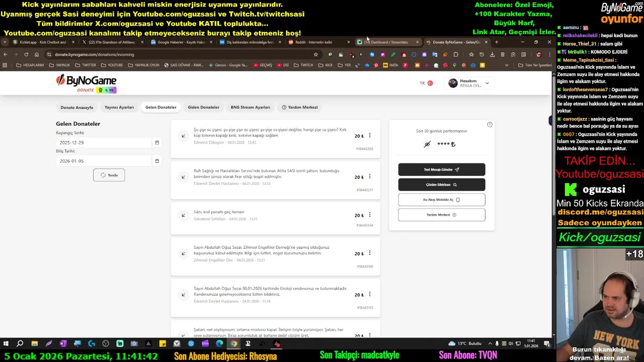Image resolution: width=644 pixels, height=362 pixels.
Task: Go to the Donate Anasayfa tab
Action: pos(77,107)
